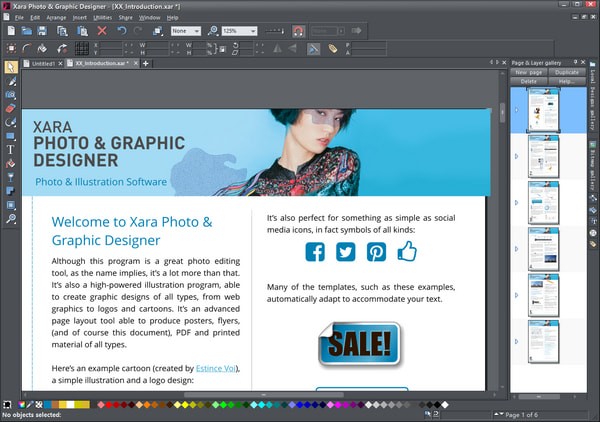
Task: Select the Zoom magnifier tool
Action: pos(11,218)
